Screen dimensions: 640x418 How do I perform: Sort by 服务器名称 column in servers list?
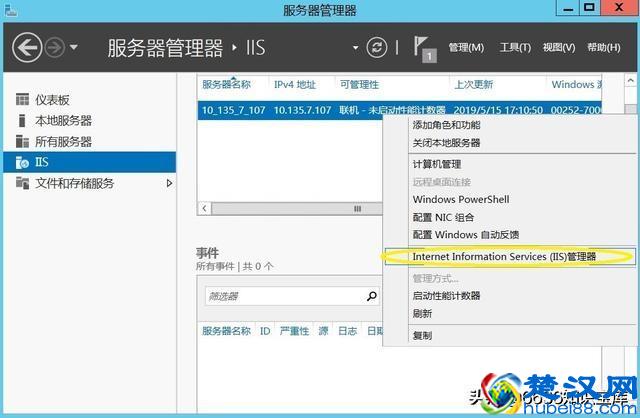(227, 84)
